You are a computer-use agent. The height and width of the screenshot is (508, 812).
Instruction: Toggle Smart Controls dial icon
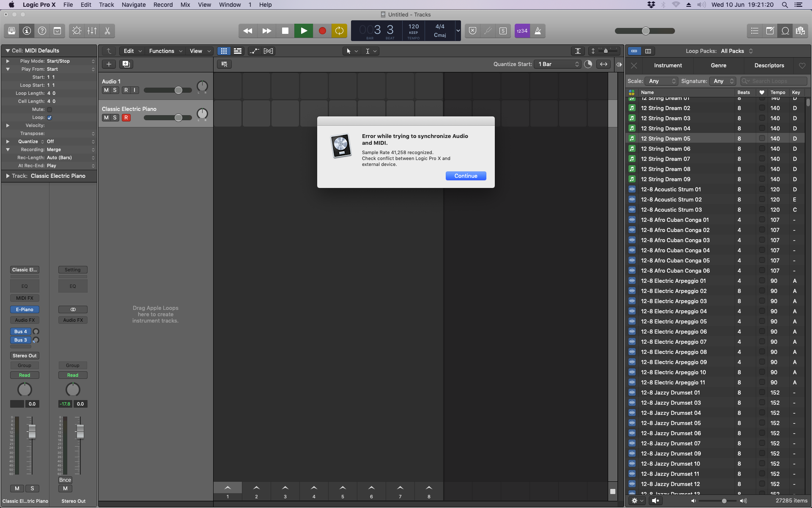point(77,31)
